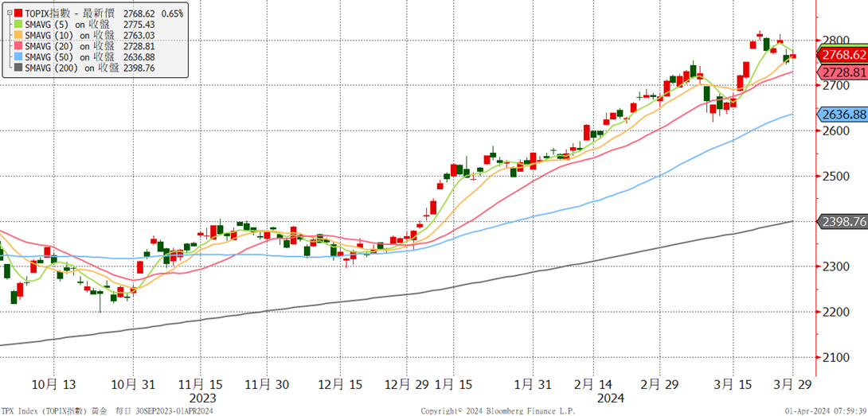Click the '10月 13' date label
868x416 pixels.
[x=53, y=384]
